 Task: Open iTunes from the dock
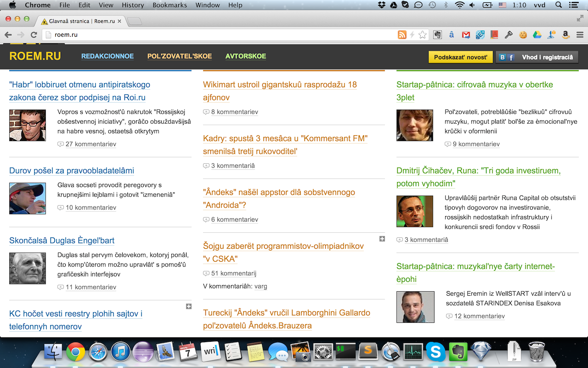[120, 352]
